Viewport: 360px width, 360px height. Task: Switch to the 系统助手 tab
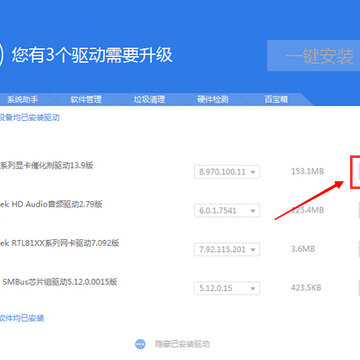(23, 99)
